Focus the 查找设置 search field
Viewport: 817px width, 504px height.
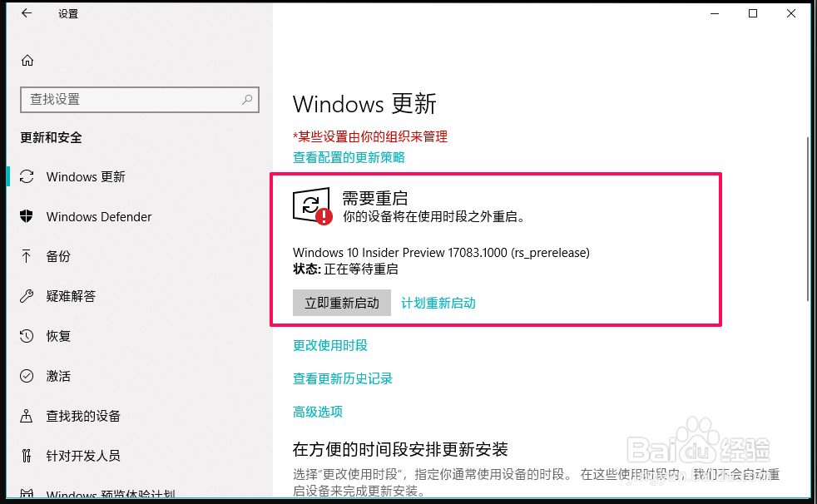(140, 100)
